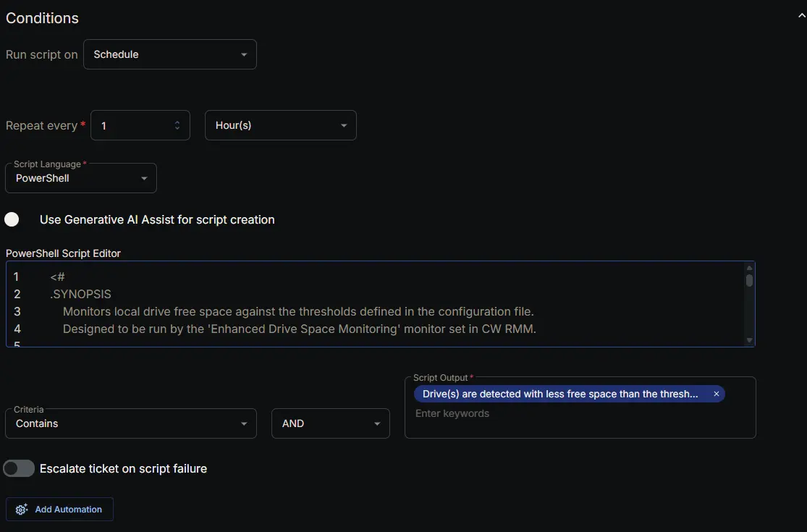Viewport: 807px width, 532px height.
Task: Click the Enter keywords input field
Action: point(580,414)
